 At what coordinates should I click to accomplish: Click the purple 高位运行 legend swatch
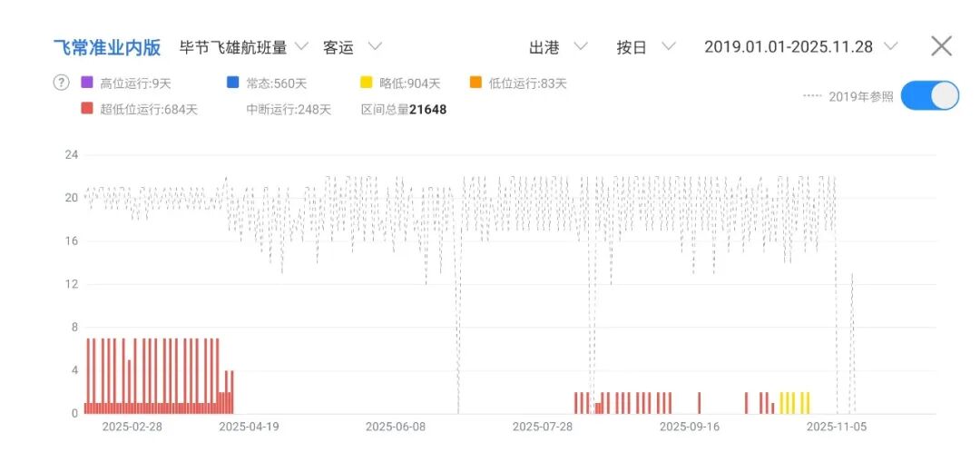click(87, 84)
